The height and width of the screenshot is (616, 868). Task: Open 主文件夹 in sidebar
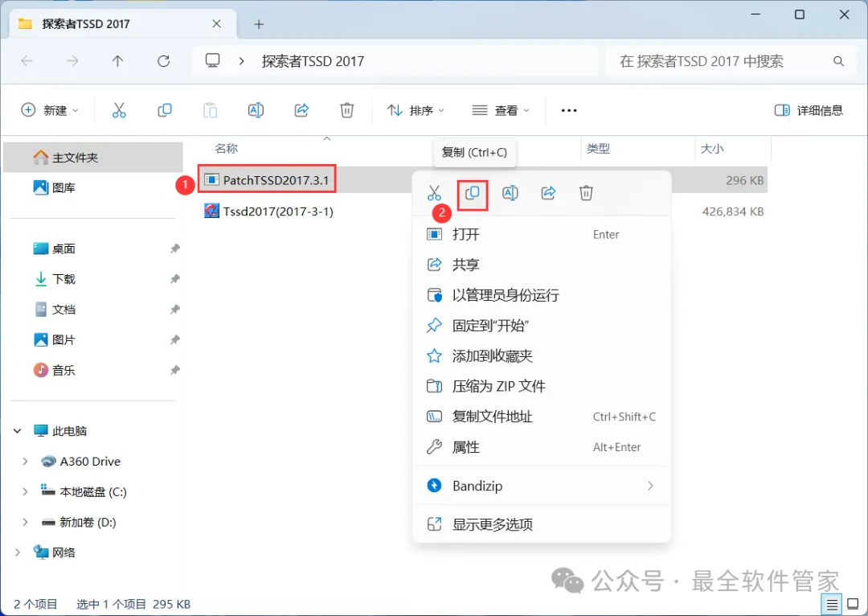(93, 158)
